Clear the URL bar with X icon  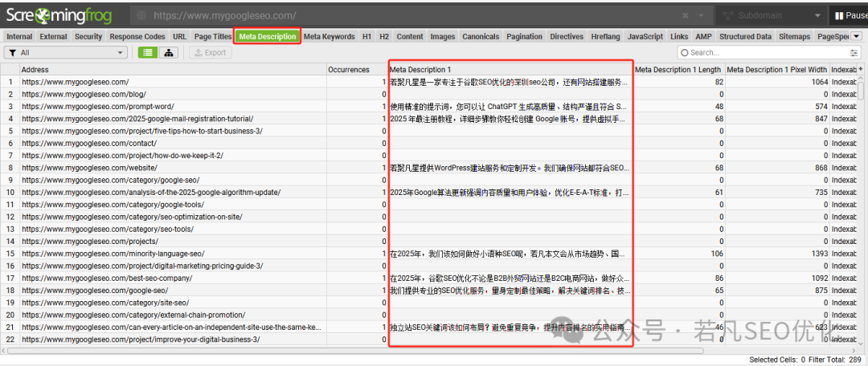(685, 16)
